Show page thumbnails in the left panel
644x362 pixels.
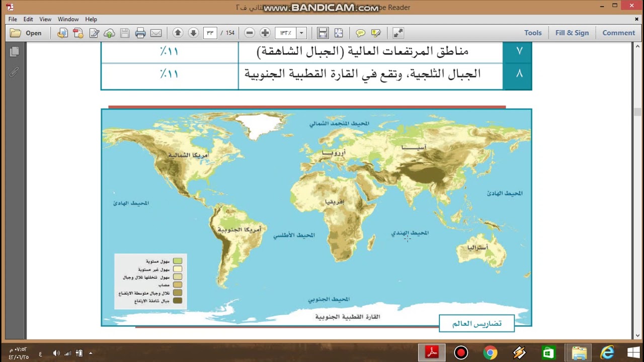pyautogui.click(x=14, y=52)
